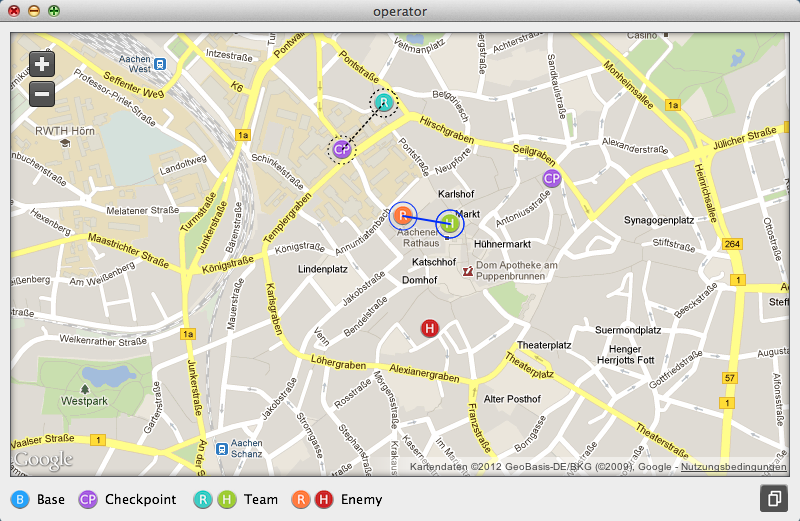Click the Base legend label

point(51,499)
